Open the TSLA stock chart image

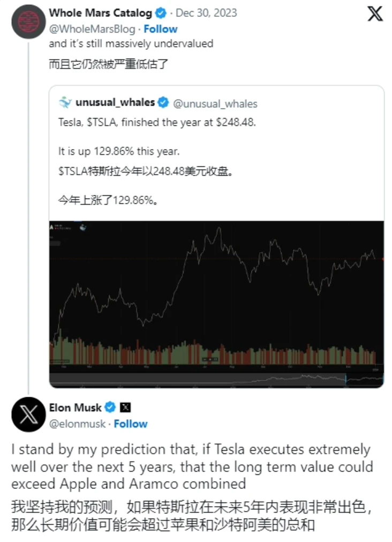(x=216, y=295)
